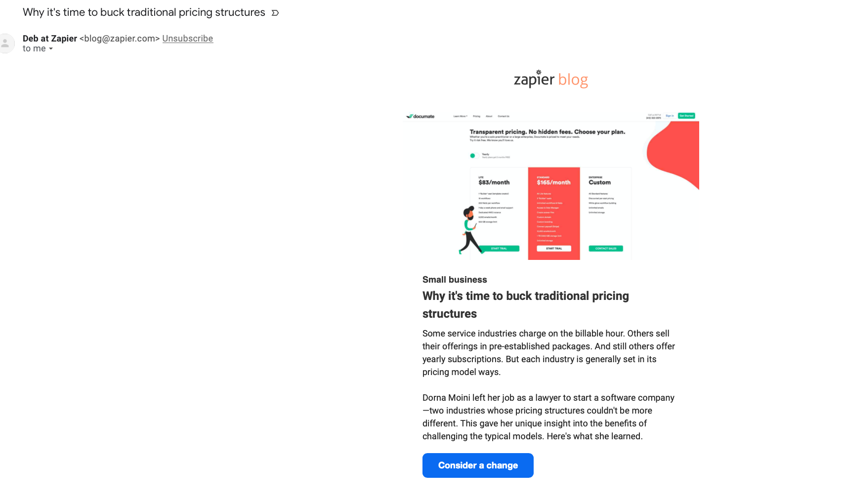Select Pricing in the Documate navigation
This screenshot has height=504, width=841.
point(476,116)
